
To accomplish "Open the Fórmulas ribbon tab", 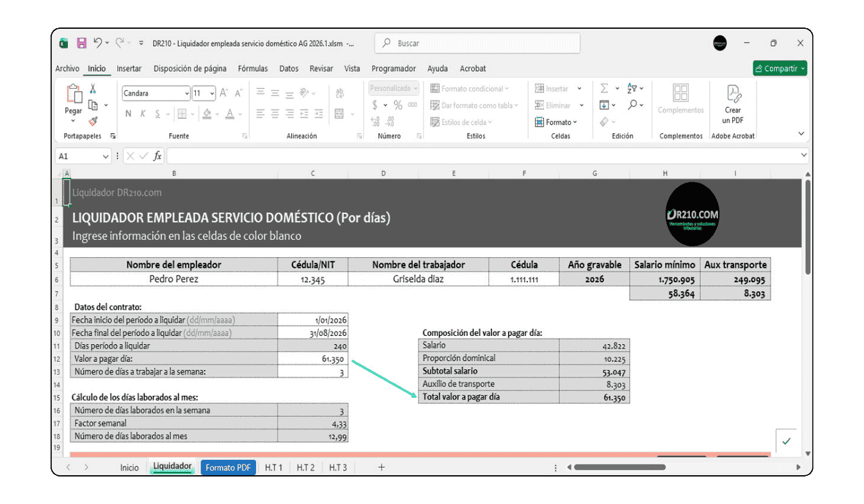I will (253, 68).
